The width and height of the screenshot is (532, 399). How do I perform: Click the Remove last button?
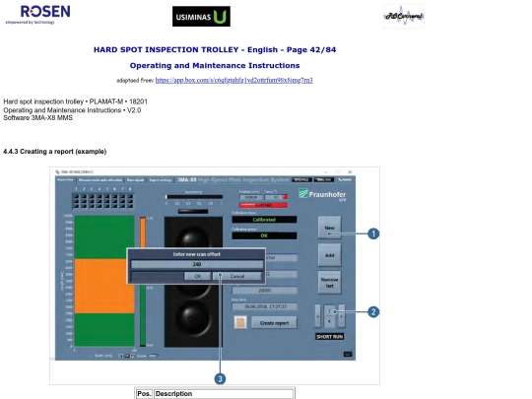pos(329,283)
